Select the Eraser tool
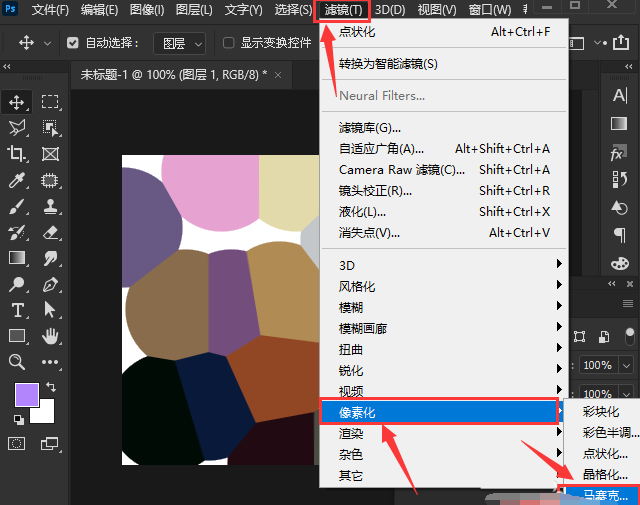 pyautogui.click(x=50, y=233)
